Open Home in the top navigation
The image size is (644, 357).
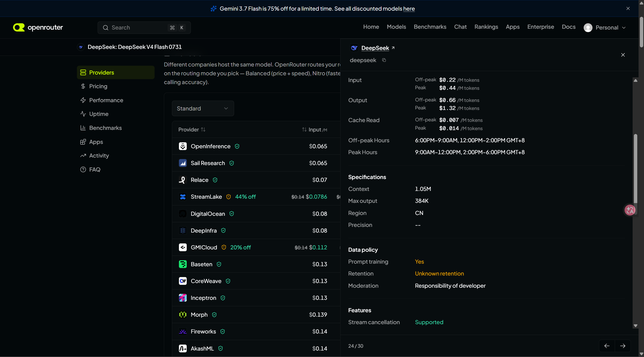coord(371,27)
